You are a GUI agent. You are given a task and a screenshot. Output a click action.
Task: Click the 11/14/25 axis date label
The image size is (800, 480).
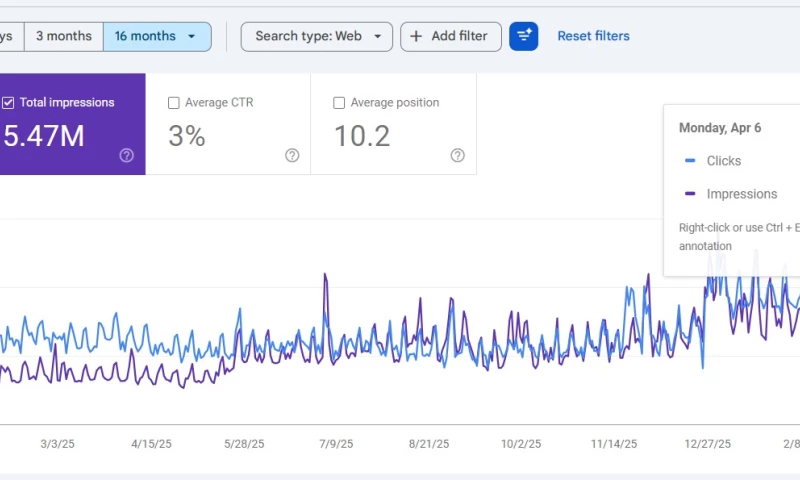614,444
